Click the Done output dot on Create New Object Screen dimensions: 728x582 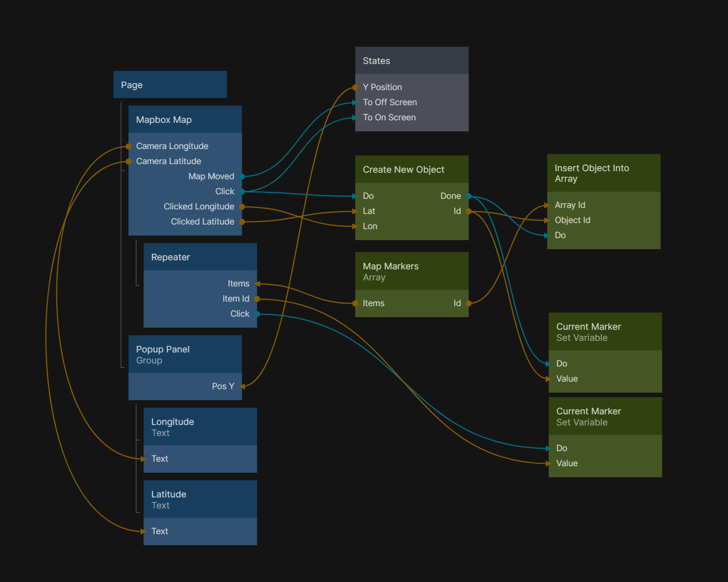469,196
